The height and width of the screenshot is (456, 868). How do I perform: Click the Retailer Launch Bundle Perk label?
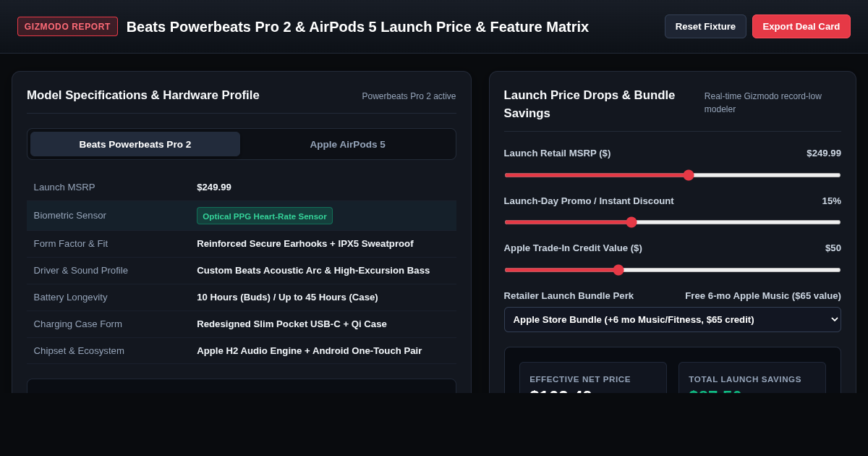569,296
